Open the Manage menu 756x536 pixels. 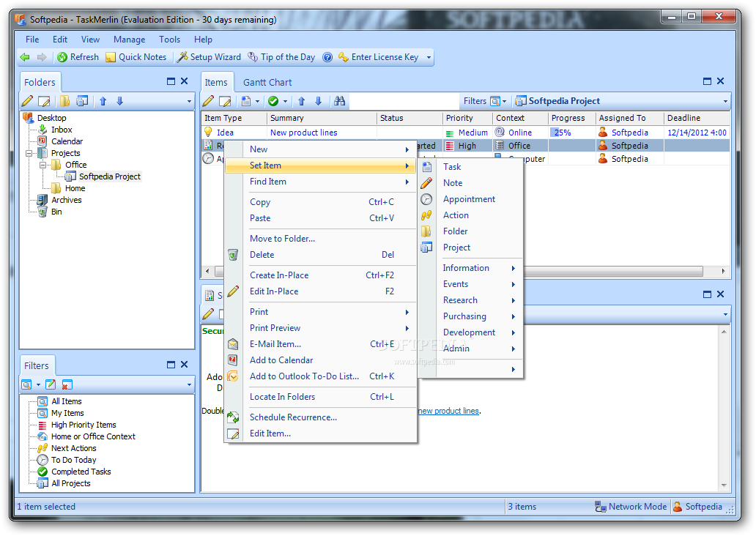tap(129, 40)
